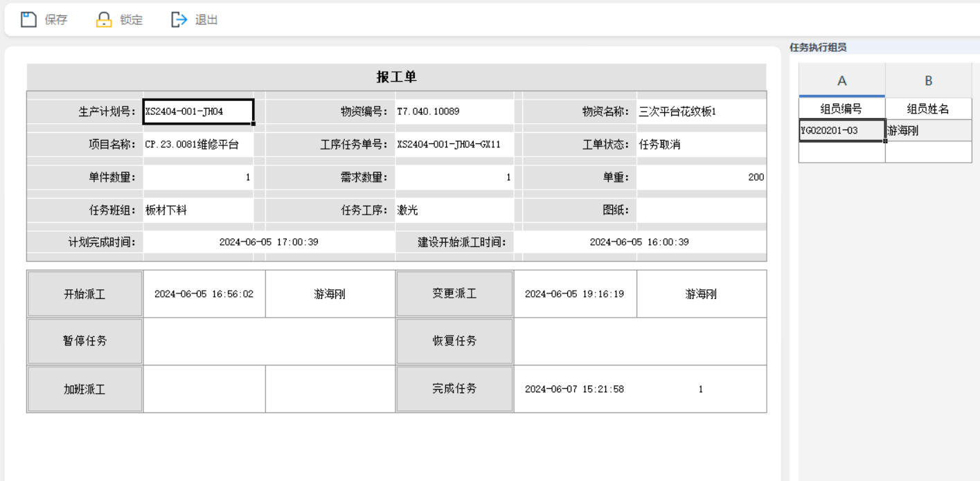980x481 pixels.
Task: Click the exit (退出) arrow icon
Action: 179,19
